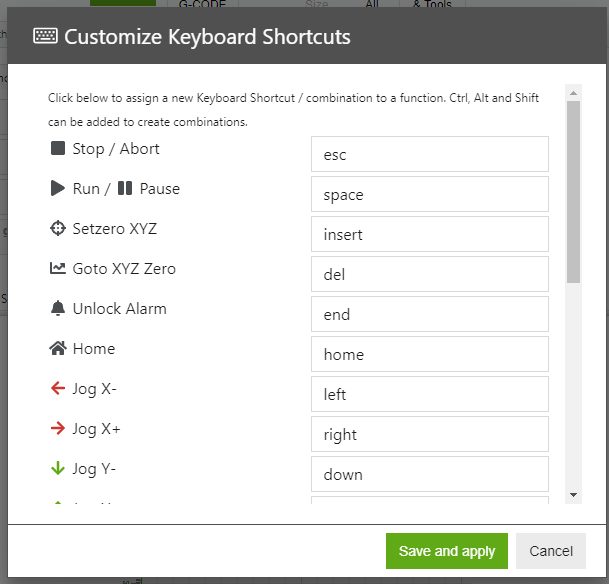The image size is (609, 584).
Task: Click the Goto XYZ Zero chart icon
Action: click(58, 269)
